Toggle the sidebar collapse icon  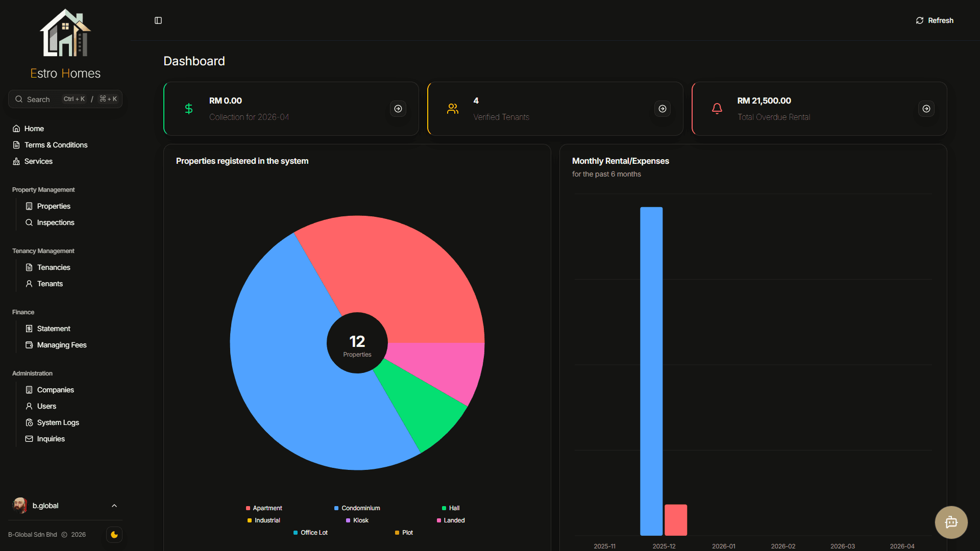[x=158, y=20]
